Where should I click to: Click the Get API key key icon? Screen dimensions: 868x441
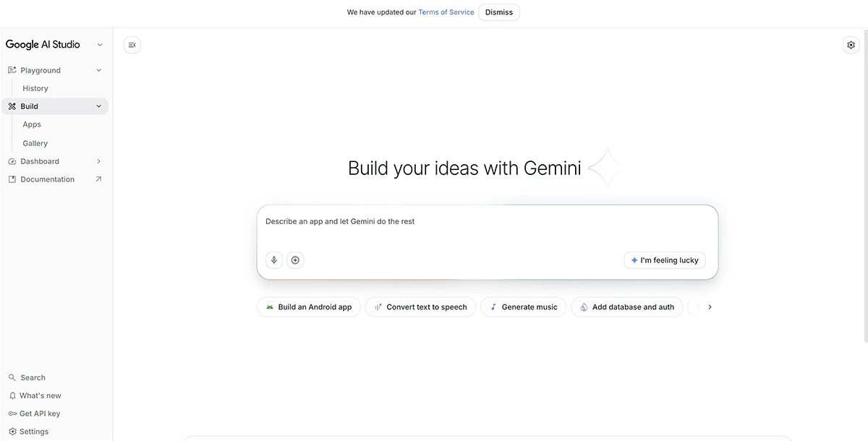[12, 414]
